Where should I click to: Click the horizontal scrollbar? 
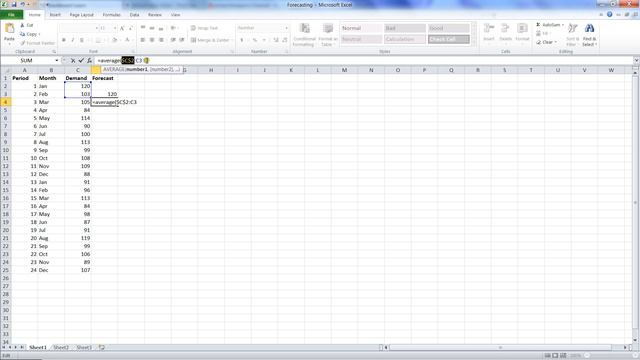(x=506, y=347)
